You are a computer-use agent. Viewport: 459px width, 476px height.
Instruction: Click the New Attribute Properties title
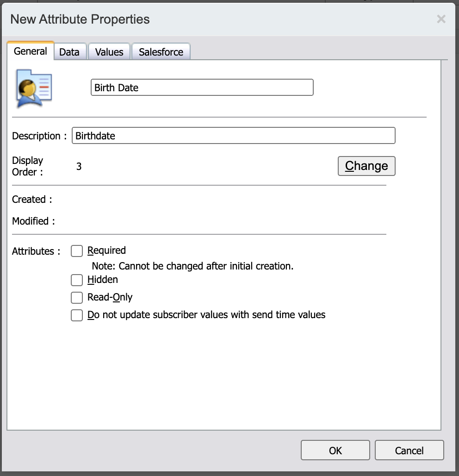coord(80,19)
